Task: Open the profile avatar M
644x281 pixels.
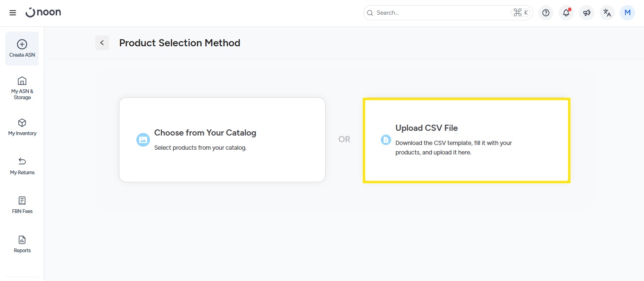Action: tap(627, 13)
